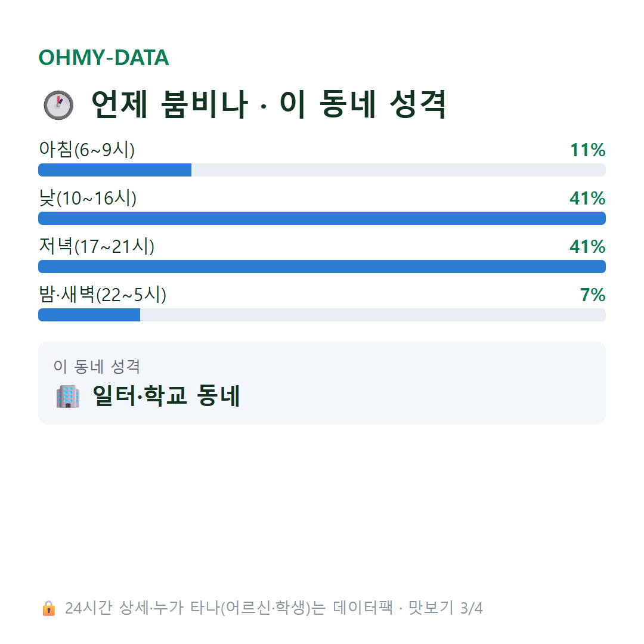Screen dimensions: 644x644
Task: Click the 저녁 41% value
Action: tap(587, 246)
